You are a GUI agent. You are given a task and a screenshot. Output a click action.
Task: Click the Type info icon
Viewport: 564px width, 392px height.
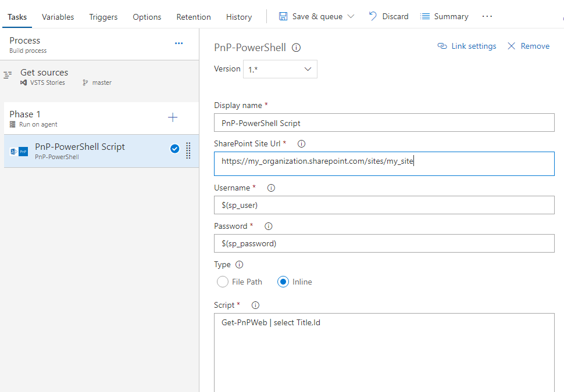(239, 264)
